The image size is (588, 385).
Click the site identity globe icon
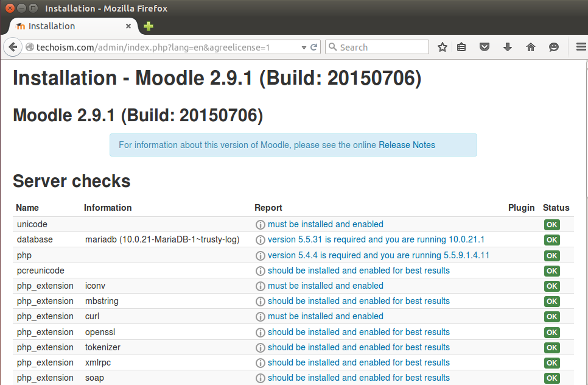[x=30, y=48]
